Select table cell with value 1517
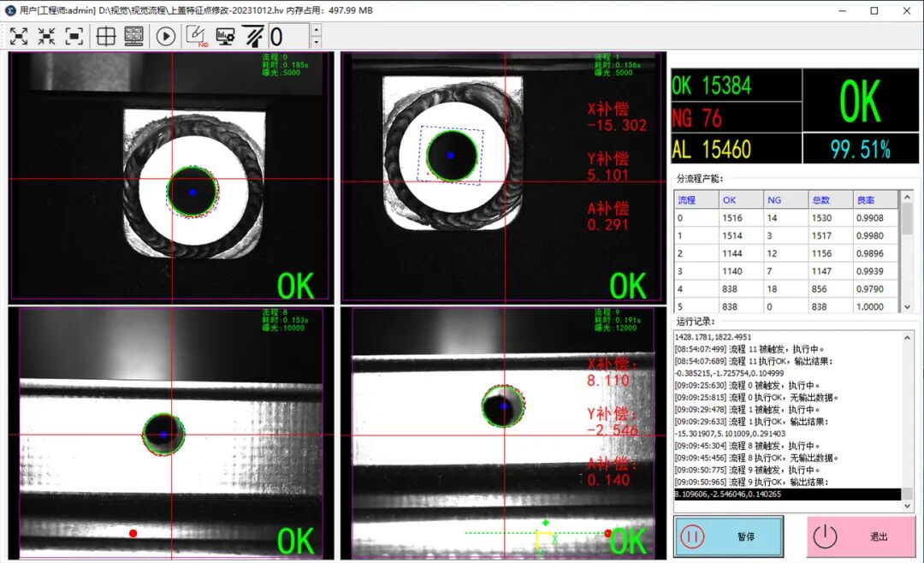Screen dimensions: 924x563 (831, 235)
